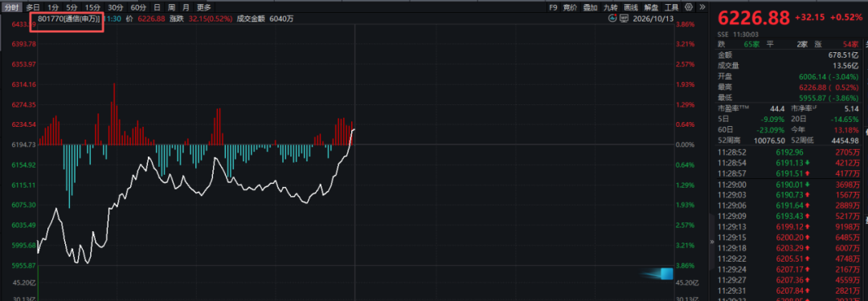Enable the 九转 indicator
Screen dimensions: 868x301
point(611,7)
